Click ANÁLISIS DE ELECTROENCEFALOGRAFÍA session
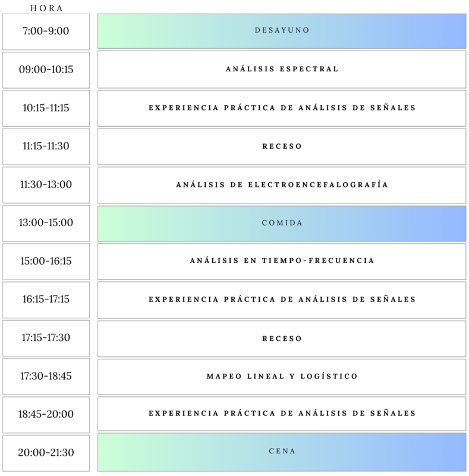The height and width of the screenshot is (476, 469). (x=282, y=185)
